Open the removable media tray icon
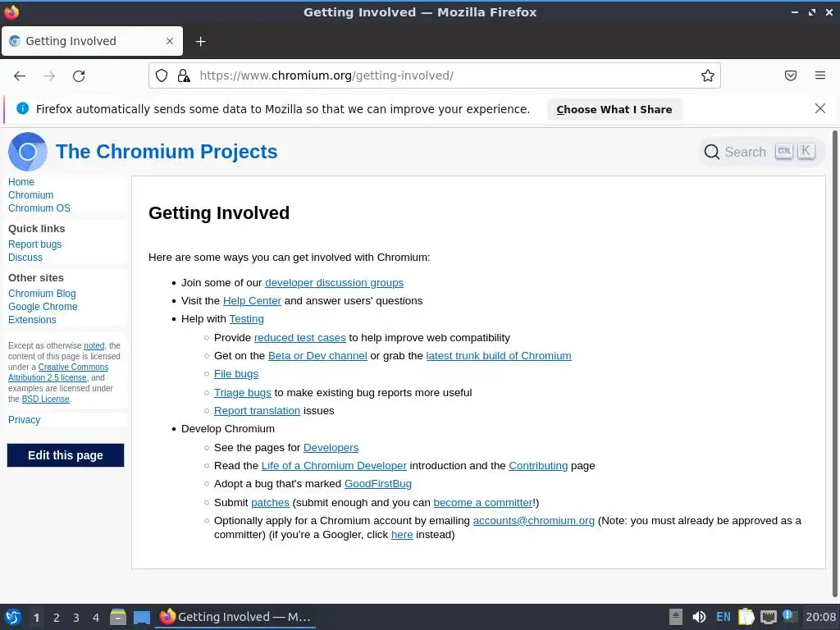 tap(676, 617)
